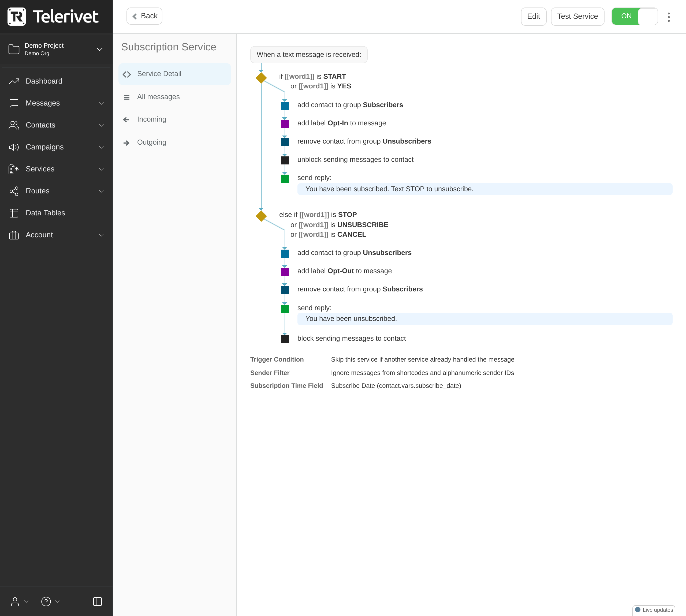This screenshot has height=616, width=686.
Task: Select the unblock sending action square
Action: click(x=285, y=160)
